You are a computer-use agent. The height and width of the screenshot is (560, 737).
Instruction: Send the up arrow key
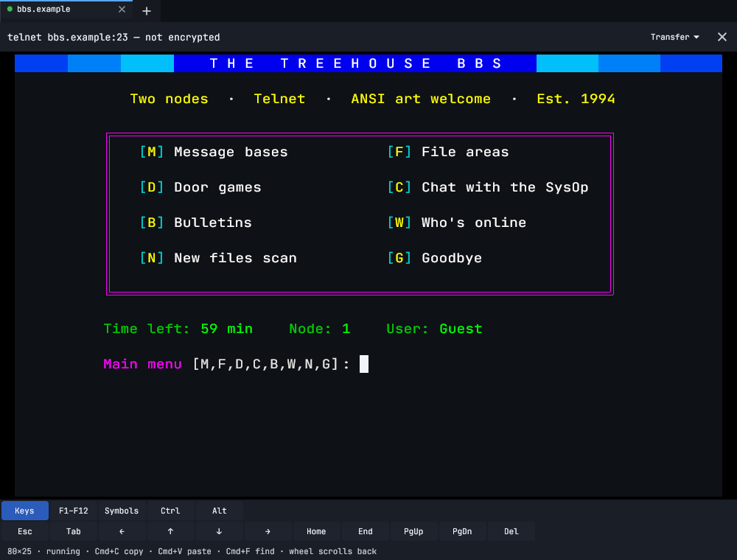(x=170, y=531)
